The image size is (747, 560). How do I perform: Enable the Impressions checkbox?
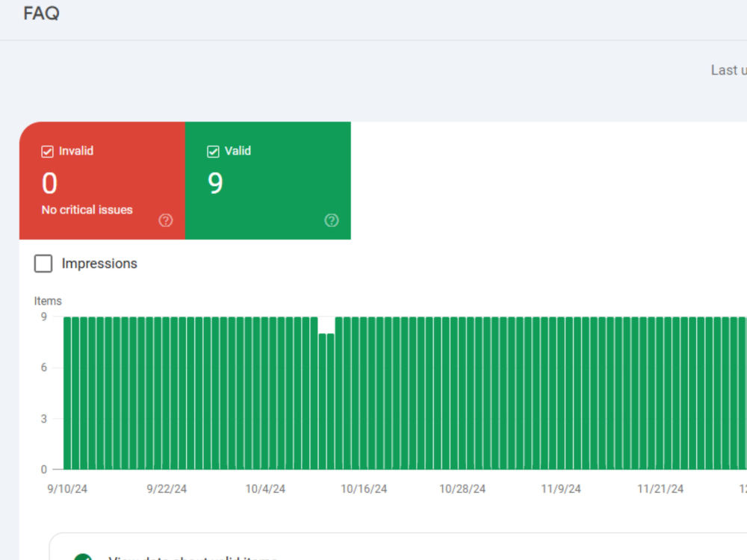pos(43,264)
